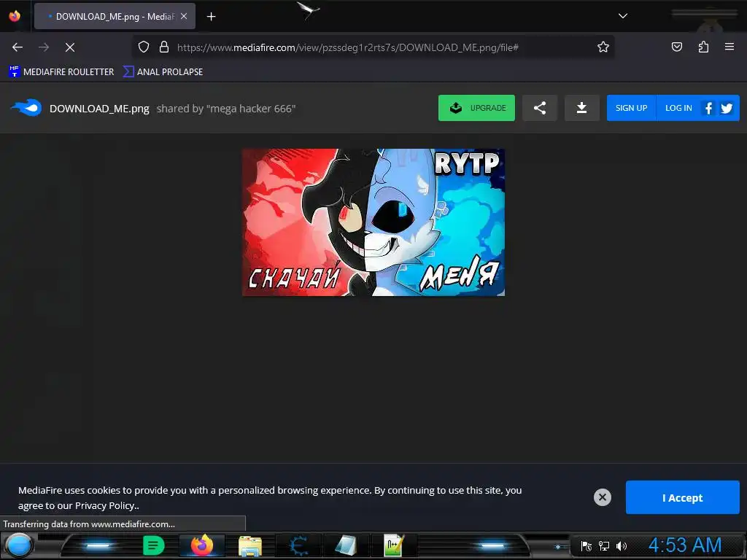
Task: Go back to the previous page
Action: click(18, 47)
